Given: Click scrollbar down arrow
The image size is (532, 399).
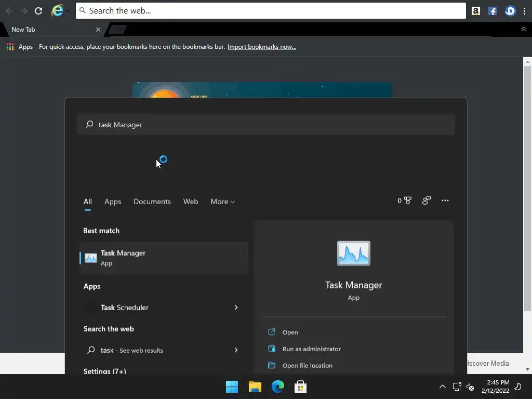Looking at the screenshot, I should pos(527,369).
